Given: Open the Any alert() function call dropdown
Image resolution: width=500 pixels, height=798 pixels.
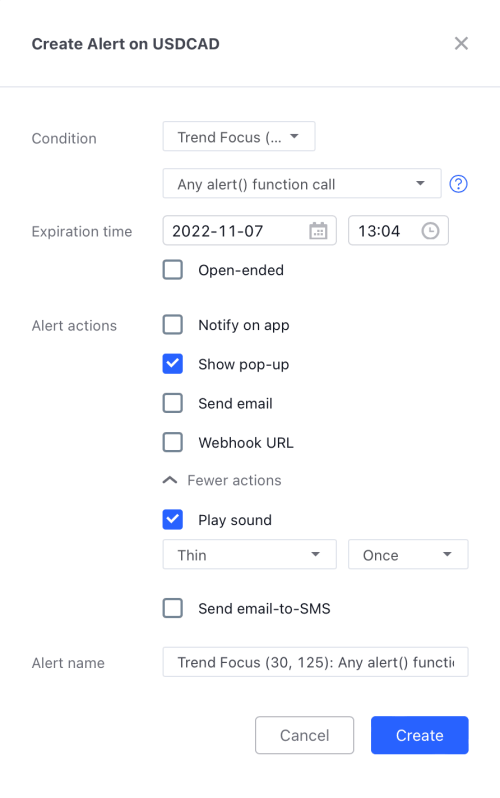Looking at the screenshot, I should [x=302, y=183].
